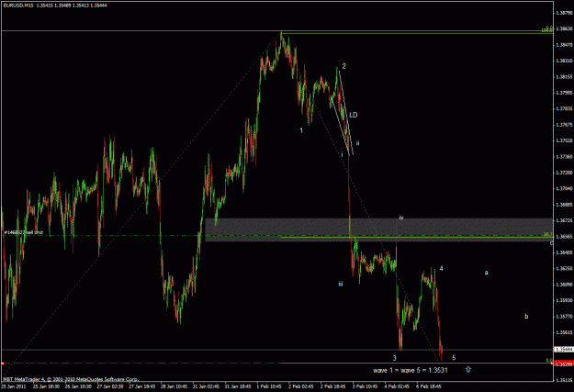Select the white wedge trendline at LD
Screen dimensions: 574x392
345,112
